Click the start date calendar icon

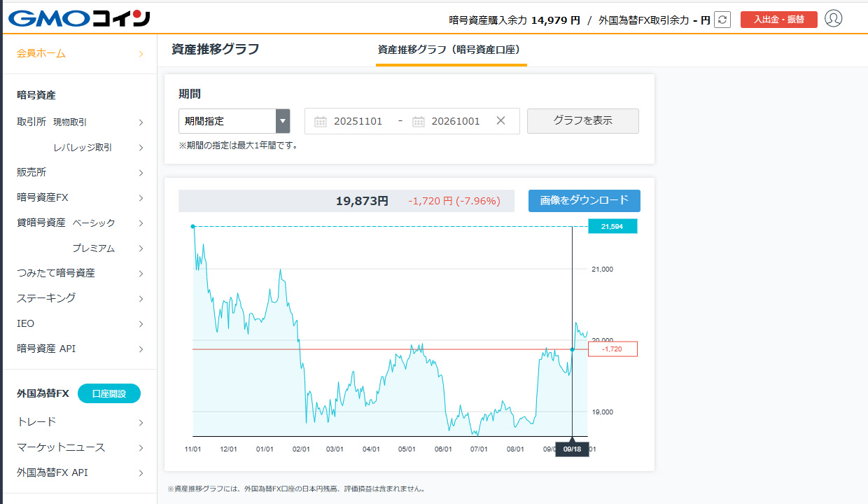click(321, 121)
